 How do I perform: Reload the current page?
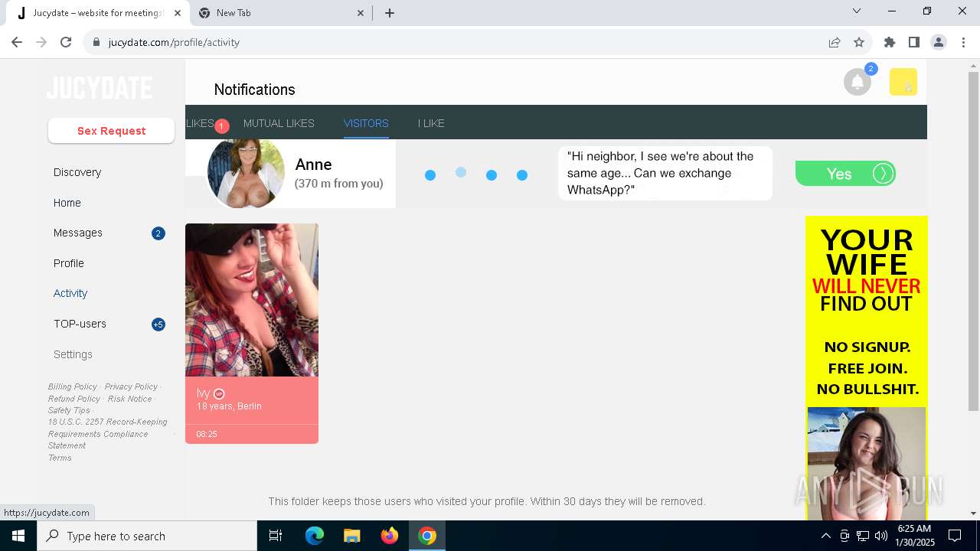point(66,42)
